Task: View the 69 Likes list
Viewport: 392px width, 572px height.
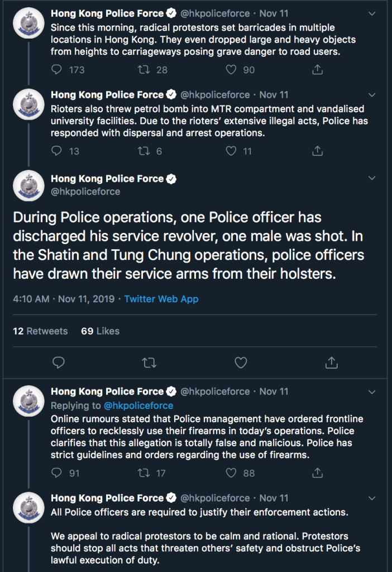Action: click(101, 331)
